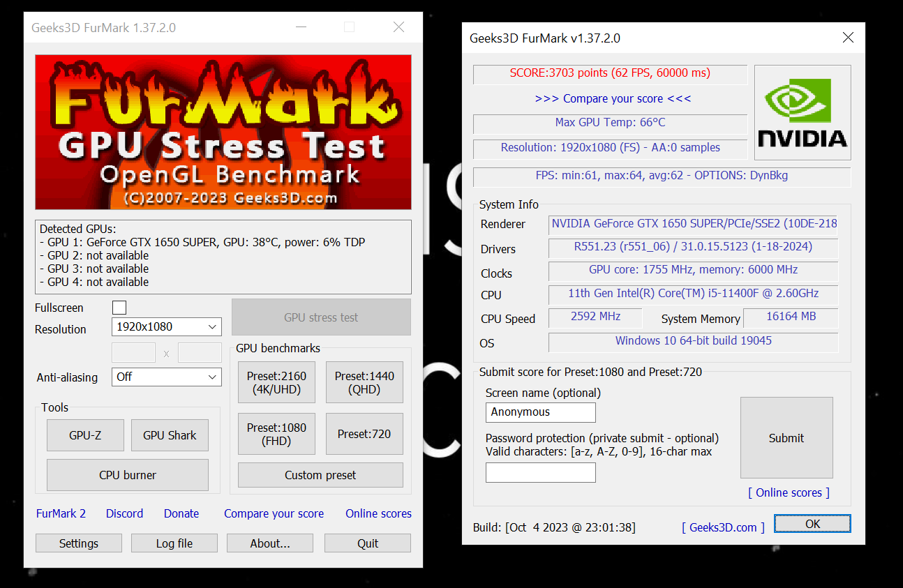Open Online scores link in main window

click(378, 513)
